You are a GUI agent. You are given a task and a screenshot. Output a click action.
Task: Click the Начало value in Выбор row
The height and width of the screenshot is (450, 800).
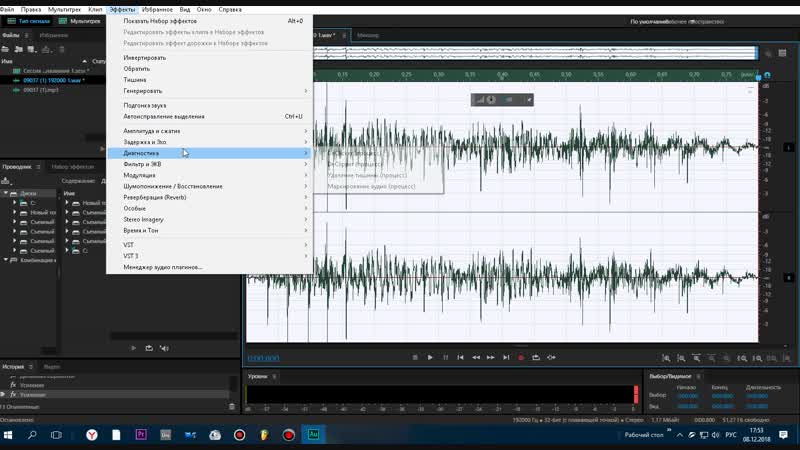click(687, 396)
